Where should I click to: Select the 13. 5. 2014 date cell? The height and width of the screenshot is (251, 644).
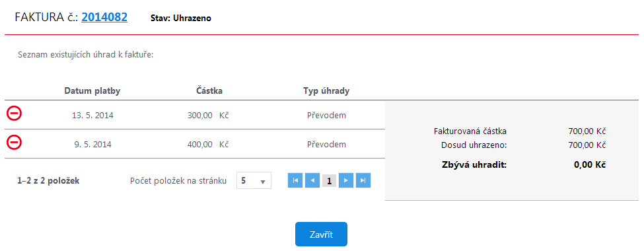92,116
